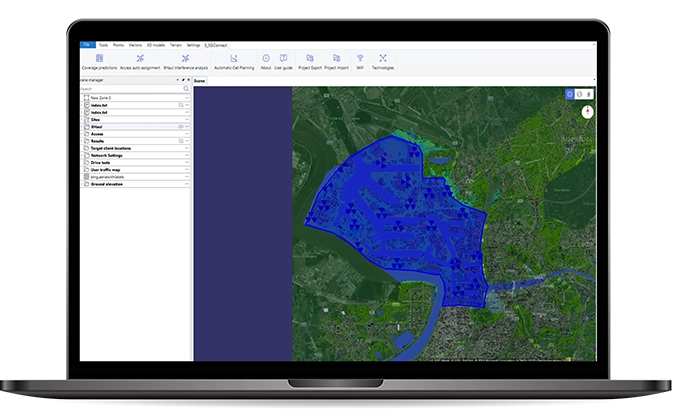Expand the XHaul tree node

(x=82, y=127)
